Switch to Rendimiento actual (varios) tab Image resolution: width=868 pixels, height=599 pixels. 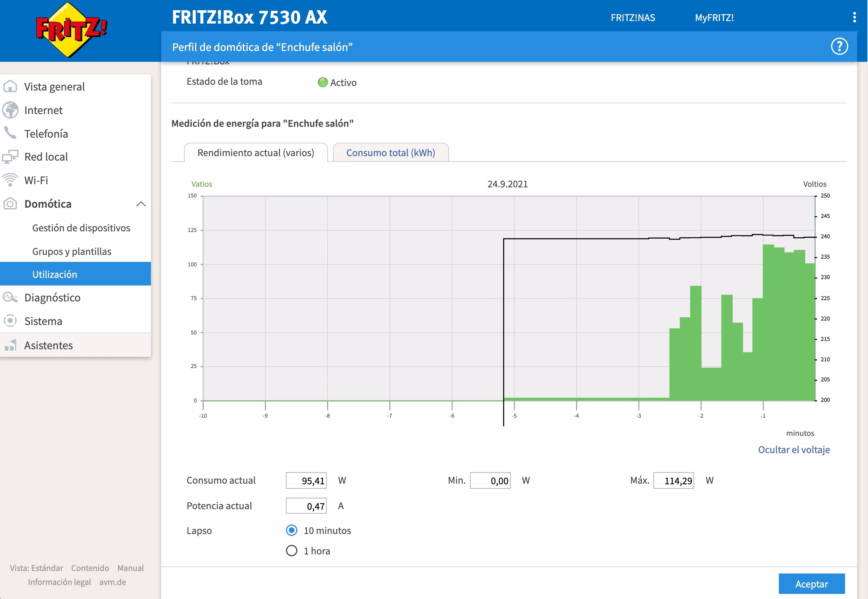[256, 152]
